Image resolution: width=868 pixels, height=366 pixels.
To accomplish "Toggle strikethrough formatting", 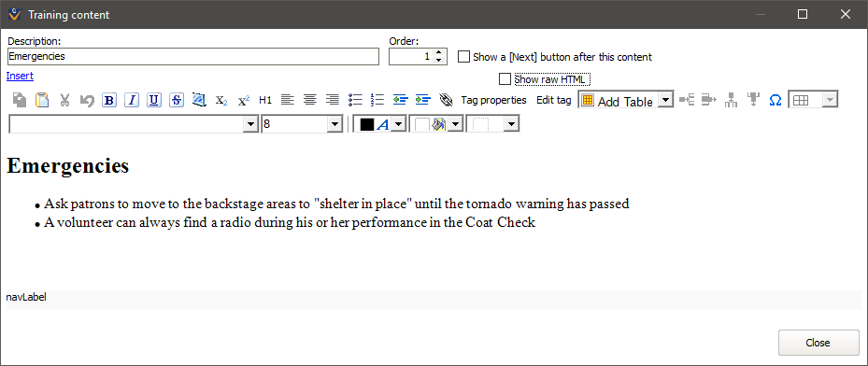I will [x=177, y=100].
